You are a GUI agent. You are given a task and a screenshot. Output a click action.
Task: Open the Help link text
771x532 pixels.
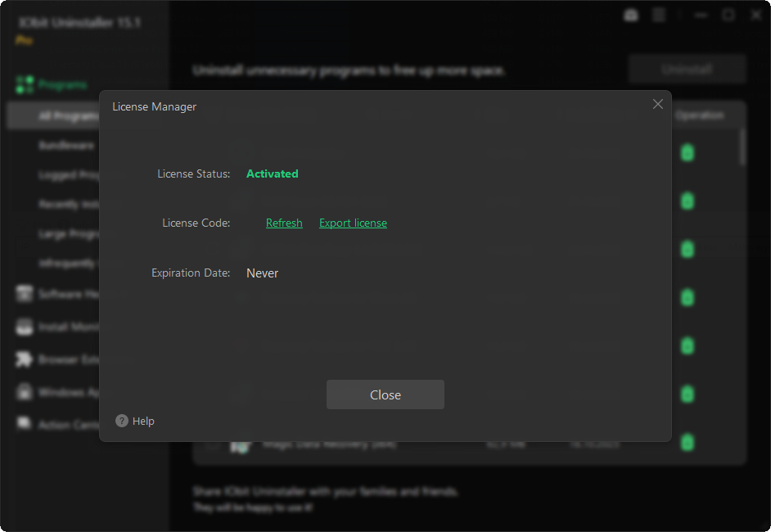click(143, 421)
